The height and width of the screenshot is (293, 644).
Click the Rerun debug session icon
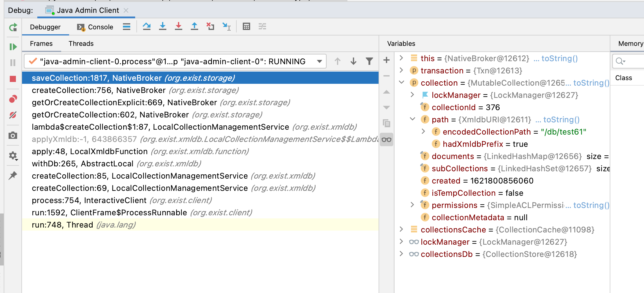pos(13,28)
